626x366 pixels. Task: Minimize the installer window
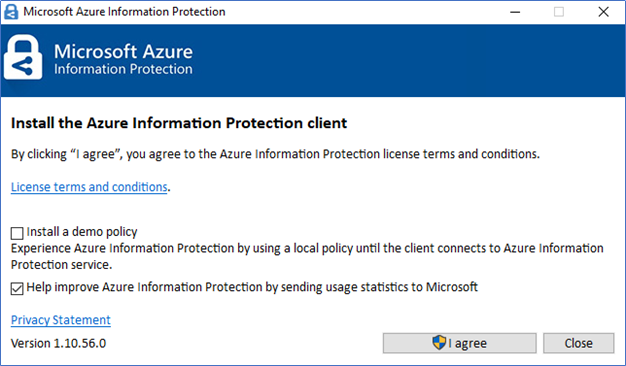click(x=515, y=12)
